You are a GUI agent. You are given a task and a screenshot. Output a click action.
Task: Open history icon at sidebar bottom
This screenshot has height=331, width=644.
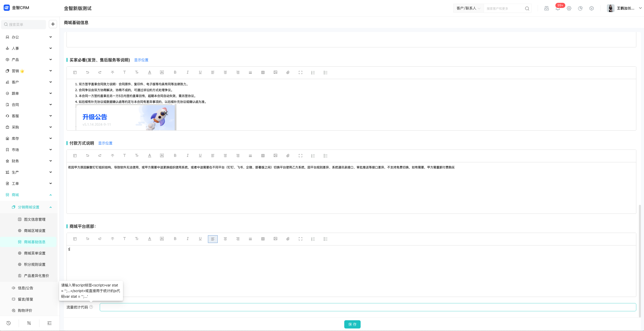tap(8, 323)
